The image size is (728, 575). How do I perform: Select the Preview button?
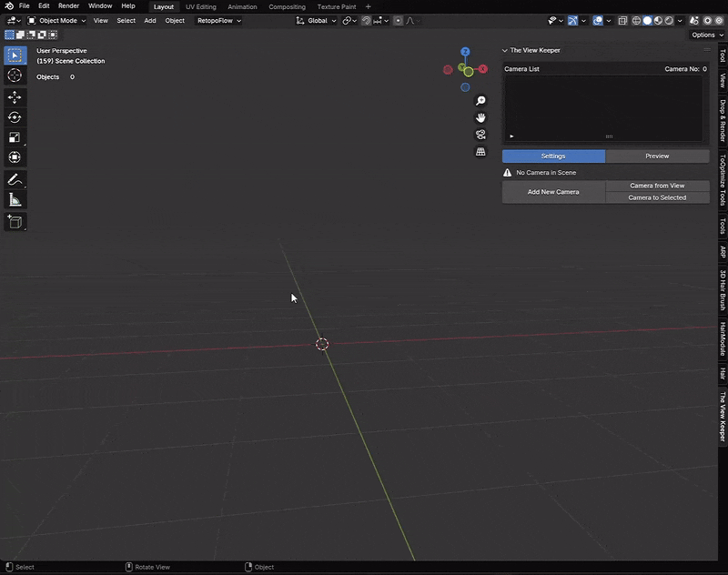(657, 156)
